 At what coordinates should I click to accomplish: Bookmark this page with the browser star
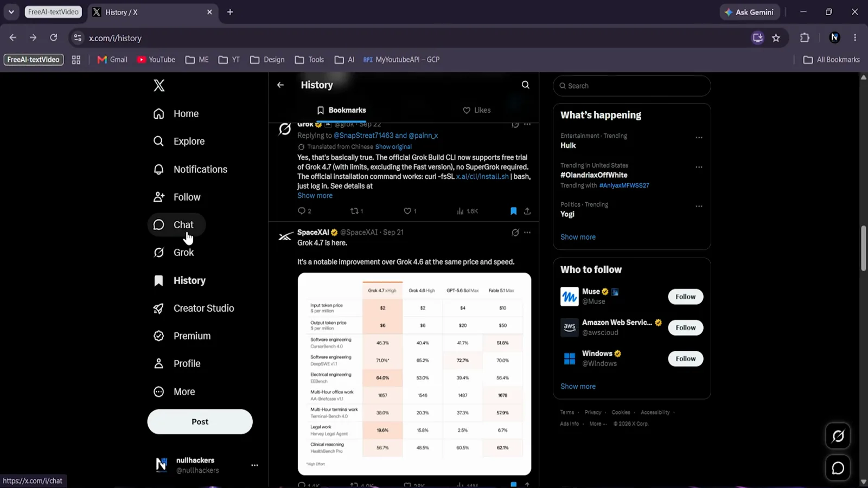pyautogui.click(x=776, y=38)
